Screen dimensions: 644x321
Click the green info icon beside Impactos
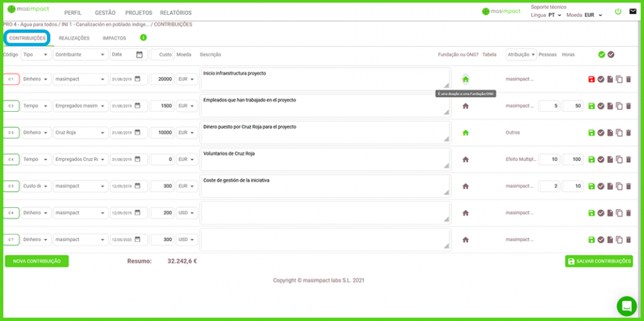coord(144,38)
